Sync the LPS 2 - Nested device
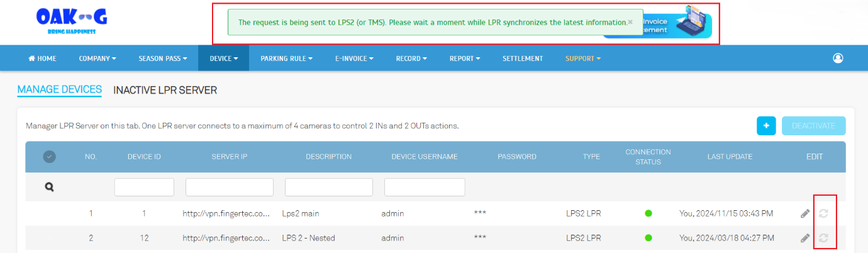Viewport: 868px width, 253px height. click(823, 239)
